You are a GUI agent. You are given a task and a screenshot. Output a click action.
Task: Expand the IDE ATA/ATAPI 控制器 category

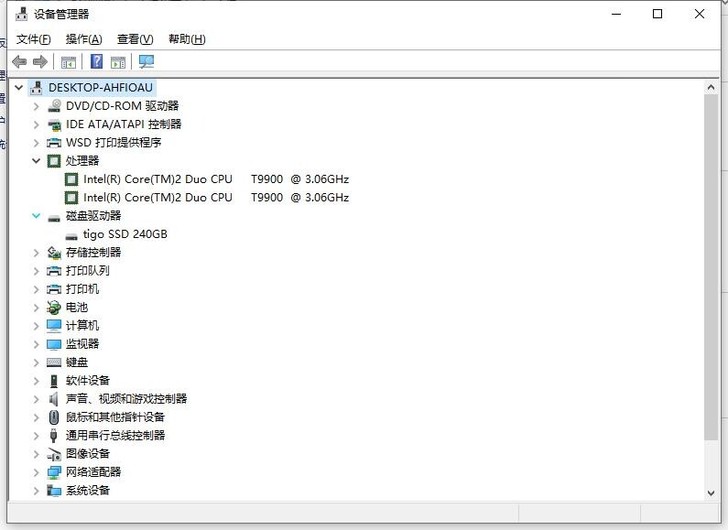click(x=36, y=124)
